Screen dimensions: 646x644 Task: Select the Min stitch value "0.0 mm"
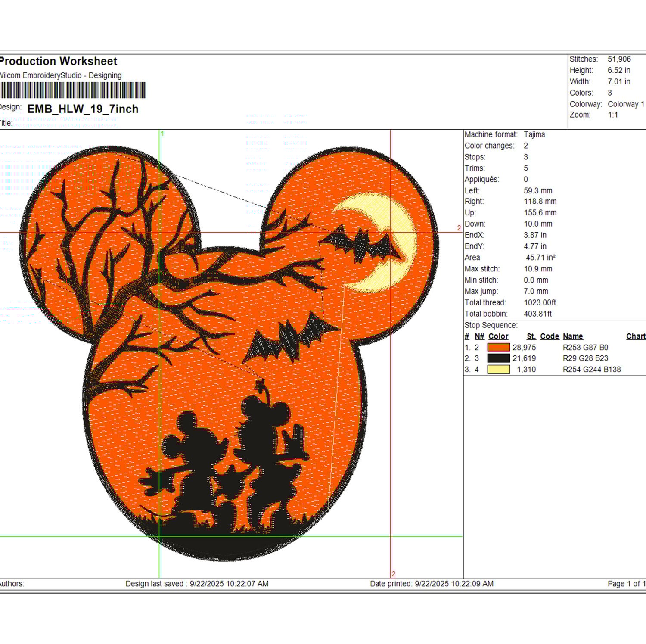[x=536, y=280]
